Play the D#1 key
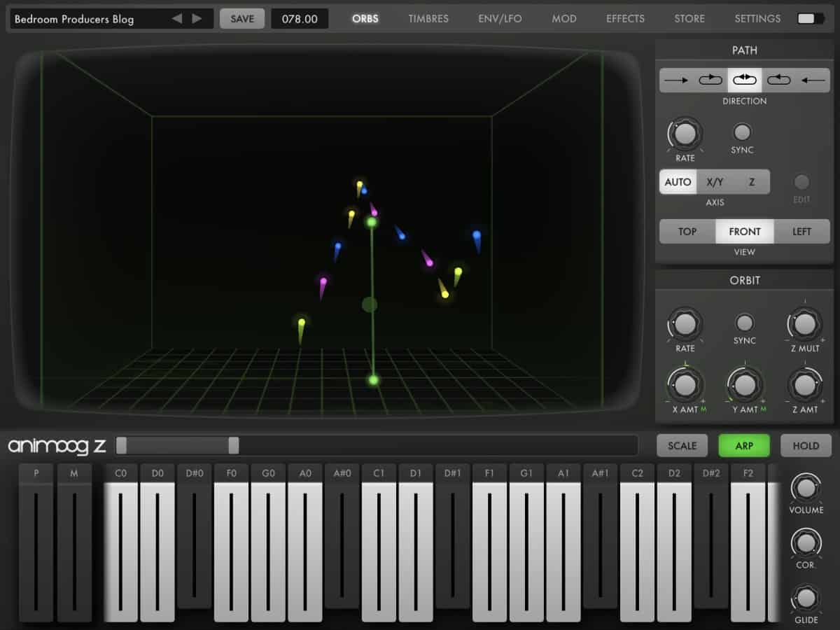 click(x=453, y=535)
